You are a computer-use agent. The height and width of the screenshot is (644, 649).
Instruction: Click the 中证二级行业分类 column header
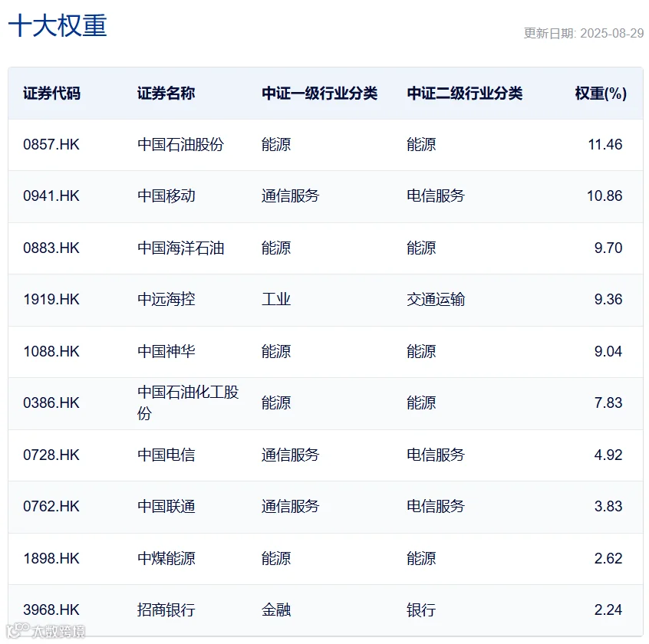(x=464, y=94)
